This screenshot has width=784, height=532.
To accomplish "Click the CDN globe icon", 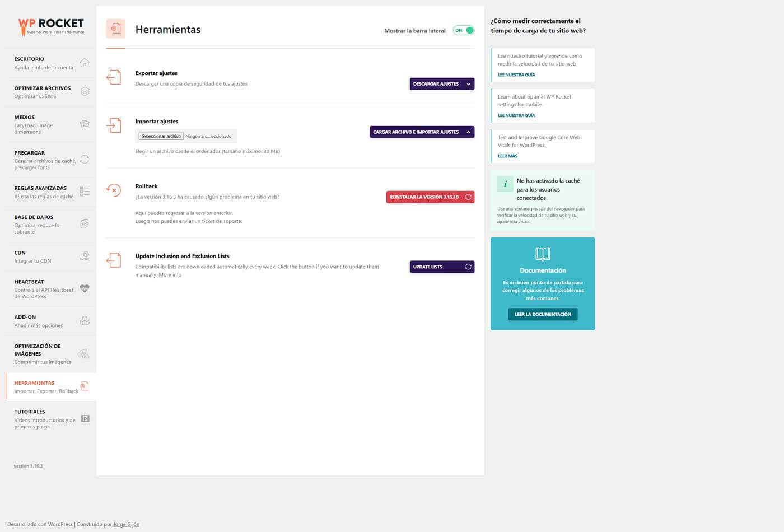I will point(85,256).
